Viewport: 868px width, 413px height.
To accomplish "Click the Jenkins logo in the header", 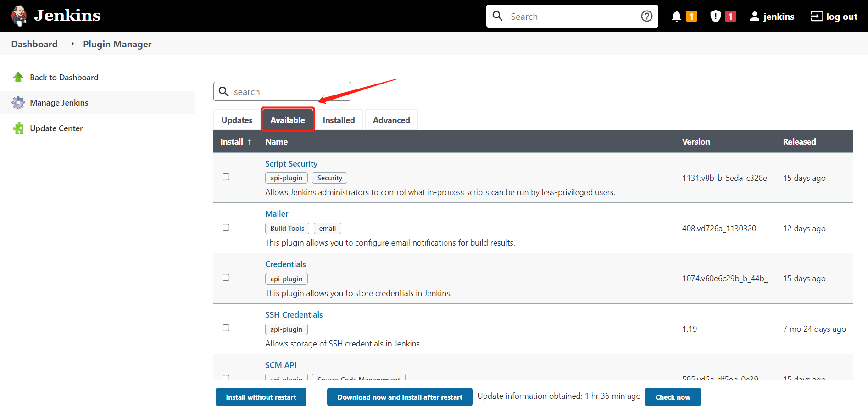I will [x=19, y=16].
